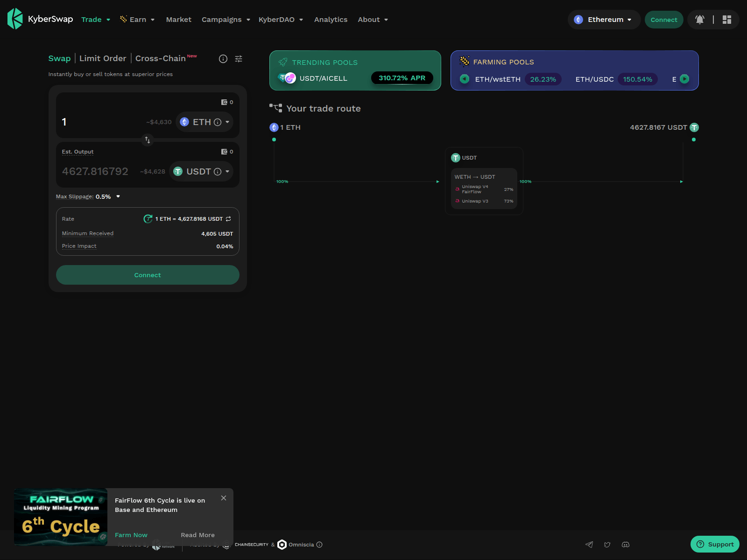This screenshot has height=560, width=747.
Task: Switch to the Swap tab
Action: [x=59, y=58]
